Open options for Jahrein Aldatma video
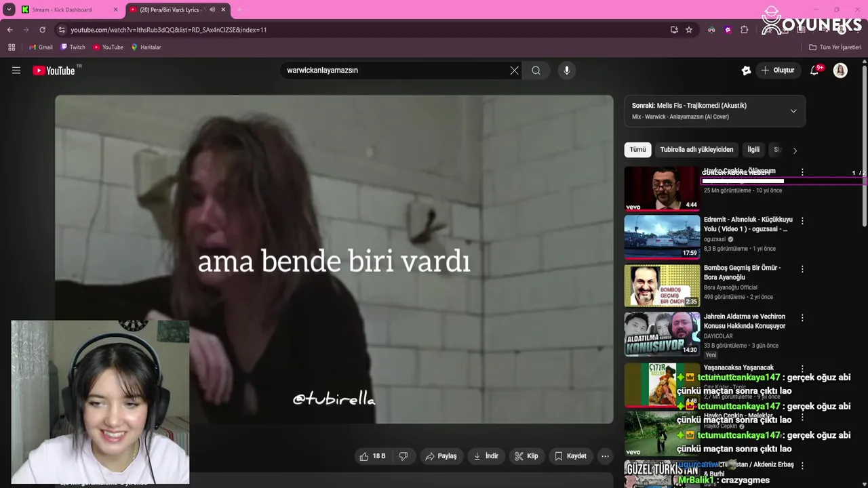The image size is (868, 488). point(802,318)
